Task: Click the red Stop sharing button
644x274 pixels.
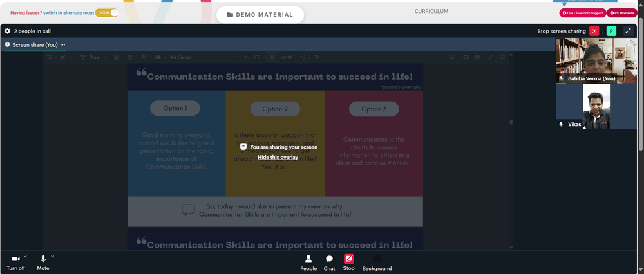Action: tap(348, 263)
